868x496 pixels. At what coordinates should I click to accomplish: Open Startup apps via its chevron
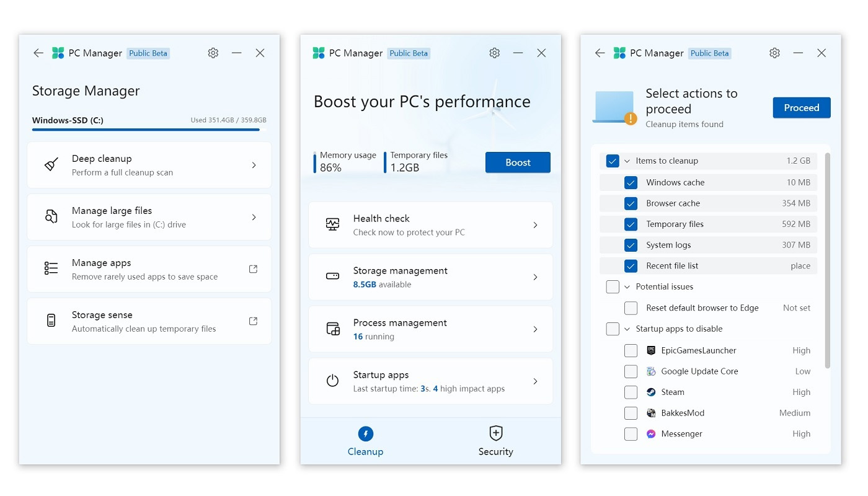coord(535,381)
